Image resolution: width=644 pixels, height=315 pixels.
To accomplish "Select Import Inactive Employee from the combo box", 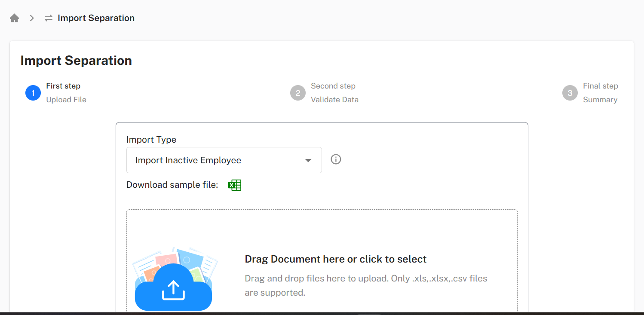I will coord(188,160).
